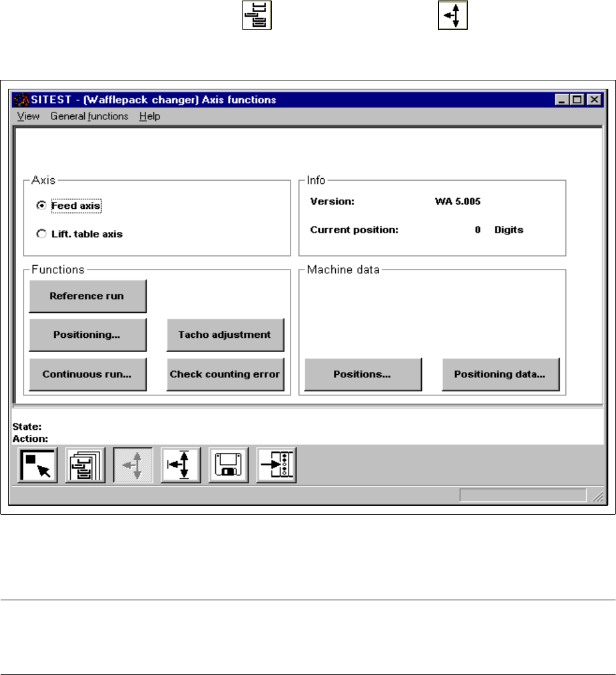Screen dimensions: 616x675
Task: Open the General functions menu
Action: tap(89, 116)
